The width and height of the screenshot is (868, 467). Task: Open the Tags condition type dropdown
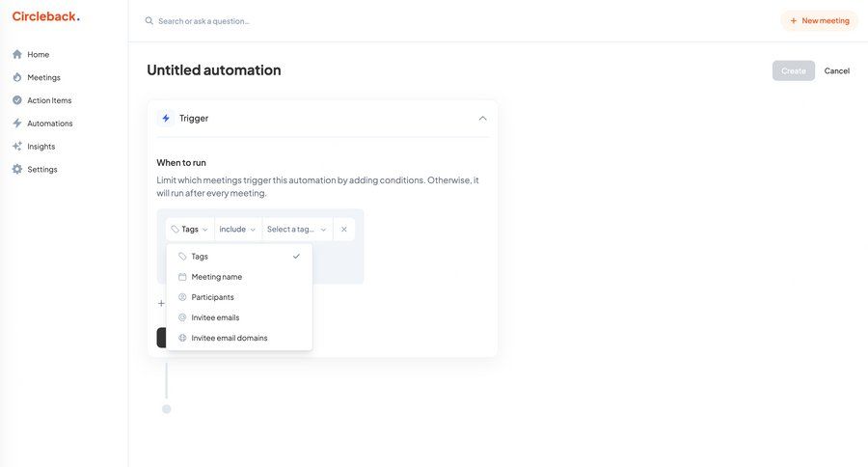(190, 230)
